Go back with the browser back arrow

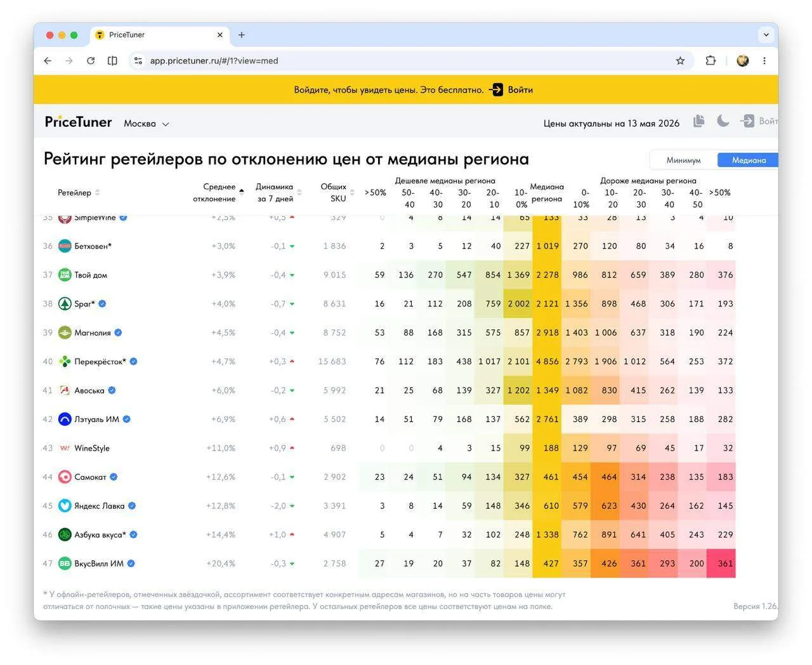pyautogui.click(x=48, y=61)
